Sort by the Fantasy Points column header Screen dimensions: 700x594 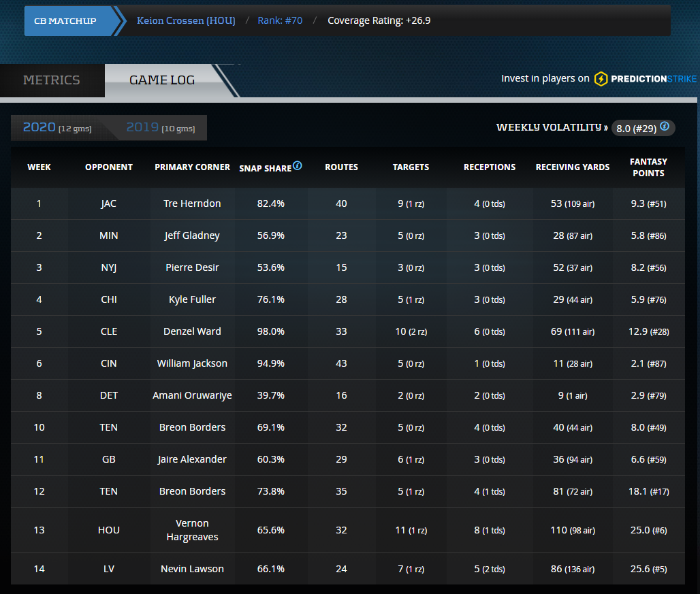648,167
